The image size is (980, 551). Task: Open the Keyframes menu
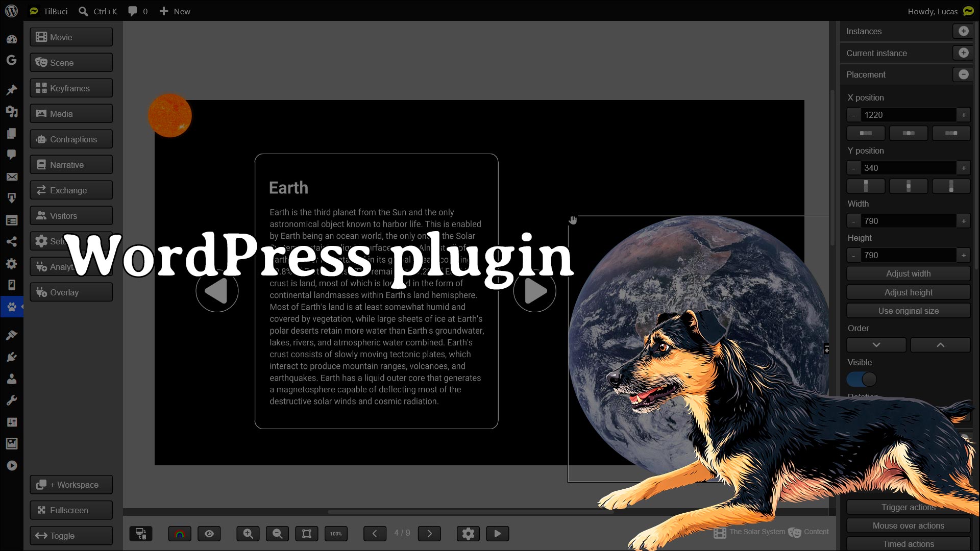(71, 88)
